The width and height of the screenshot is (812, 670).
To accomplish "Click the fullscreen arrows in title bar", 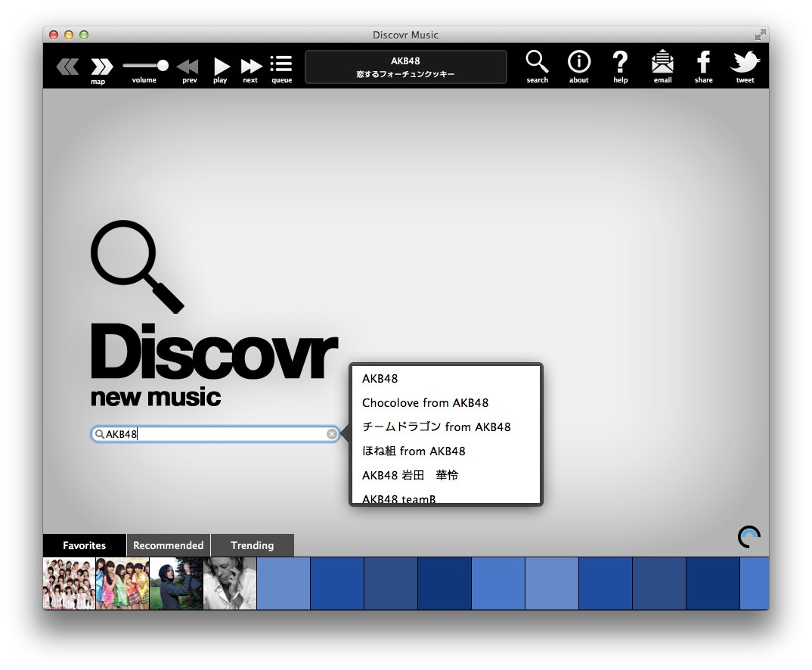I will 760,35.
